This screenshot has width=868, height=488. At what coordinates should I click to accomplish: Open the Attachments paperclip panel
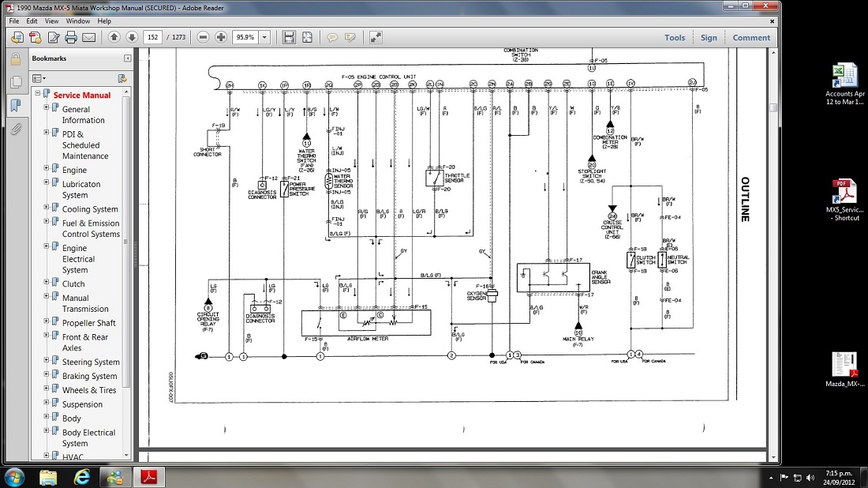(16, 129)
